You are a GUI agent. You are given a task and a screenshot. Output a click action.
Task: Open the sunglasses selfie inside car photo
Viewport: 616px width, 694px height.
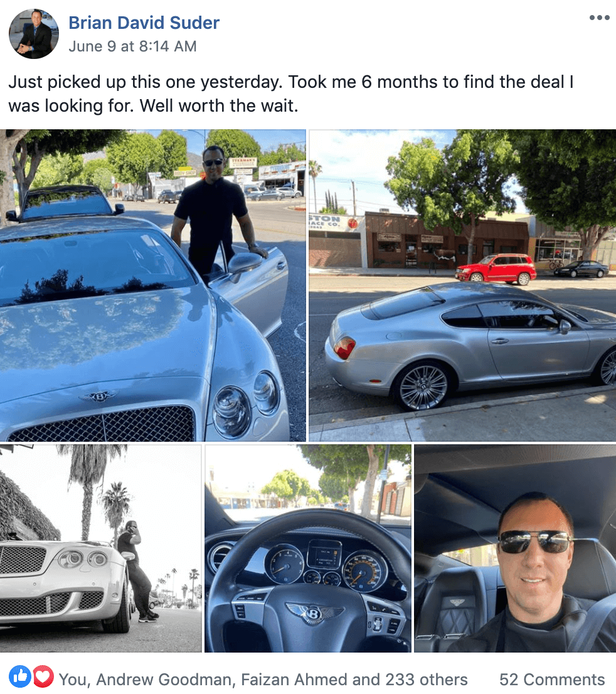515,548
